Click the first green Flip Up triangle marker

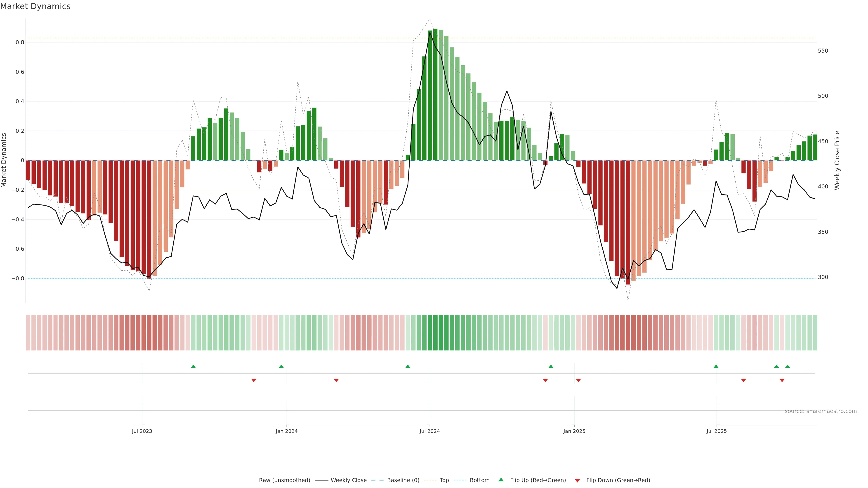coord(193,366)
